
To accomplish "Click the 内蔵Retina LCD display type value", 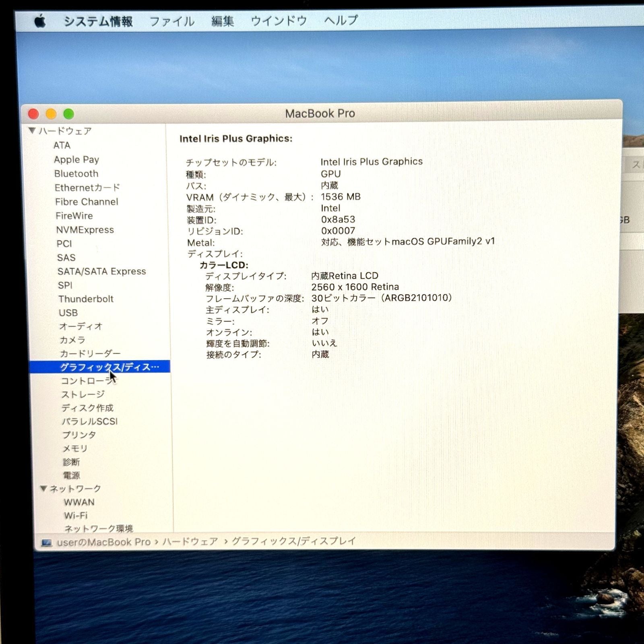I will coord(345,276).
